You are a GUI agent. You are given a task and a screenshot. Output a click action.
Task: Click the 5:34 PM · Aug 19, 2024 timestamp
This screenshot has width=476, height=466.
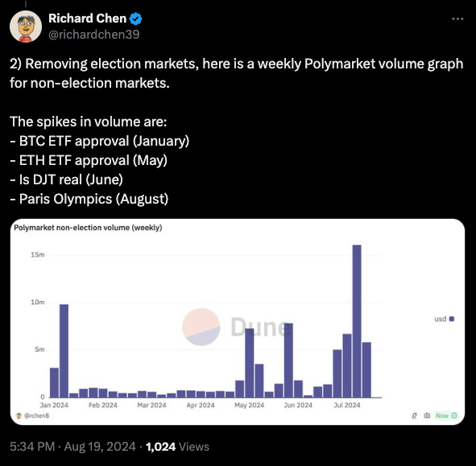point(72,447)
